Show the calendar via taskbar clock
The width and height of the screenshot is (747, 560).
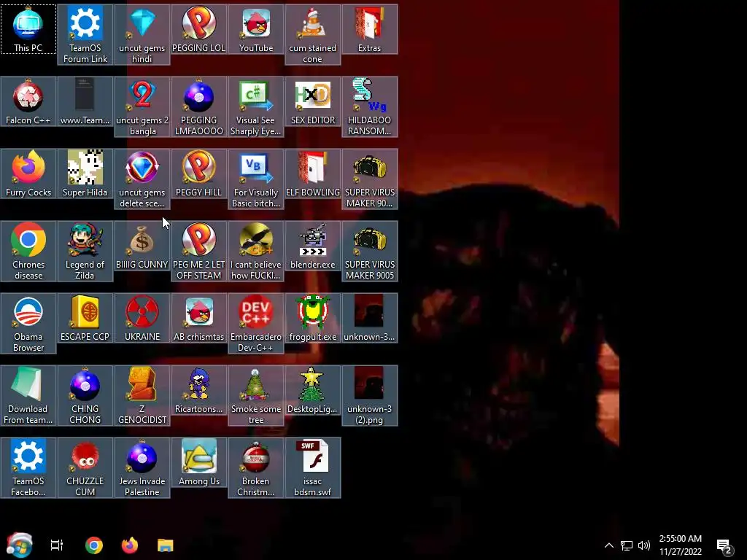[x=681, y=545]
